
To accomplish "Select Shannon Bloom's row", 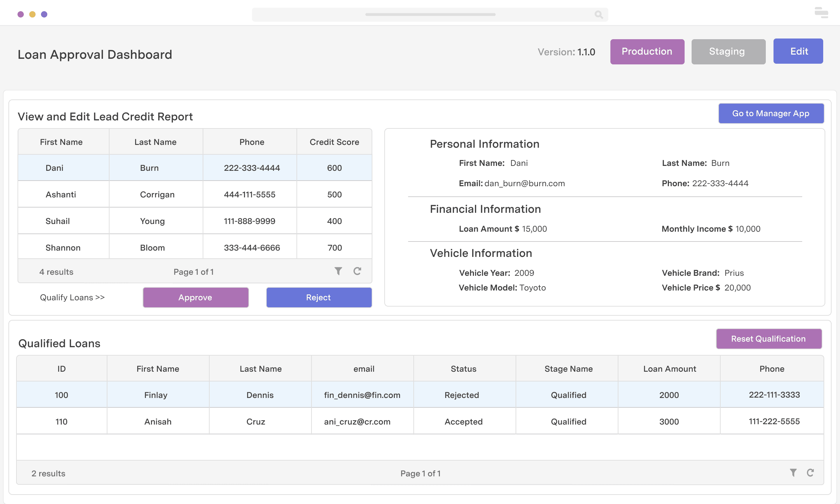I will (195, 247).
